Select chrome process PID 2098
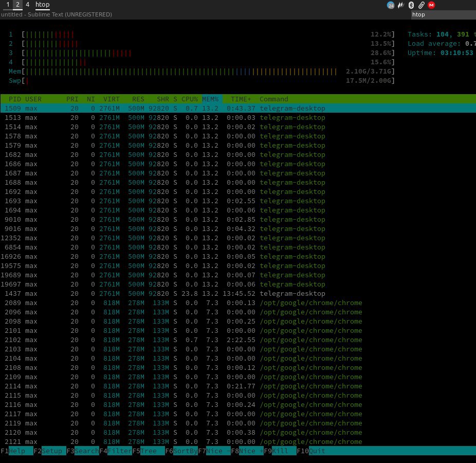The height and width of the screenshot is (463, 476). click(x=238, y=322)
